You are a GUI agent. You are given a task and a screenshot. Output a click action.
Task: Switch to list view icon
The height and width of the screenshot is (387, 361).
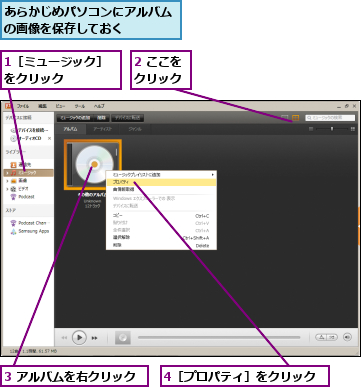(285, 118)
